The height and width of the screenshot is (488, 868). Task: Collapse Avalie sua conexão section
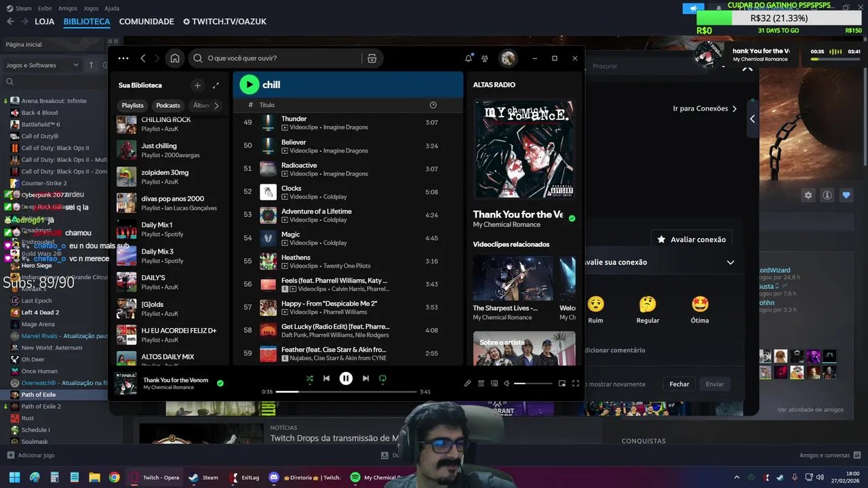click(x=730, y=262)
